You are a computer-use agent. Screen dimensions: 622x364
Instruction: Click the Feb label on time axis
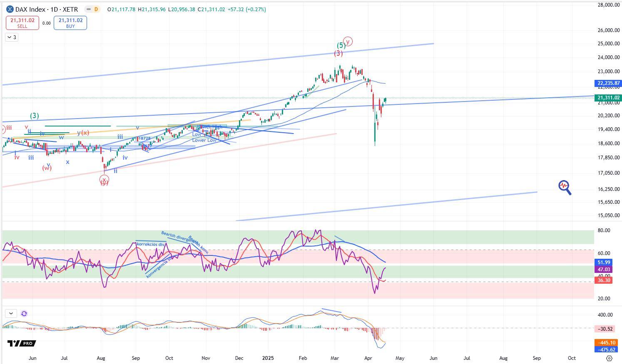(303, 358)
